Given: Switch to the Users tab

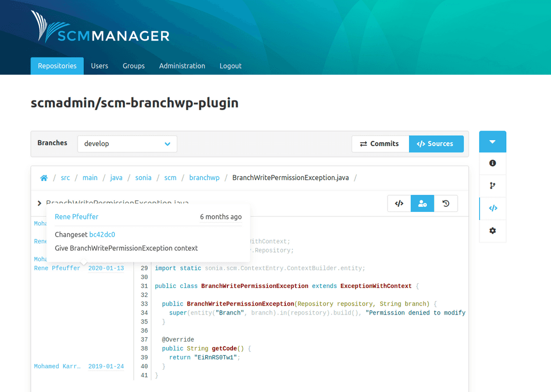Looking at the screenshot, I should [99, 66].
